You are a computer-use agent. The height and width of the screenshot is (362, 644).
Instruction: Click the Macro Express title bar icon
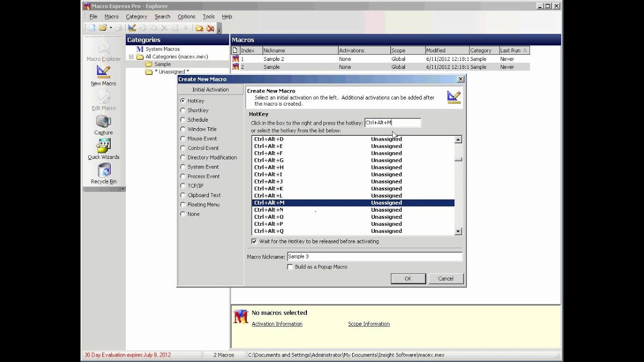click(x=87, y=6)
